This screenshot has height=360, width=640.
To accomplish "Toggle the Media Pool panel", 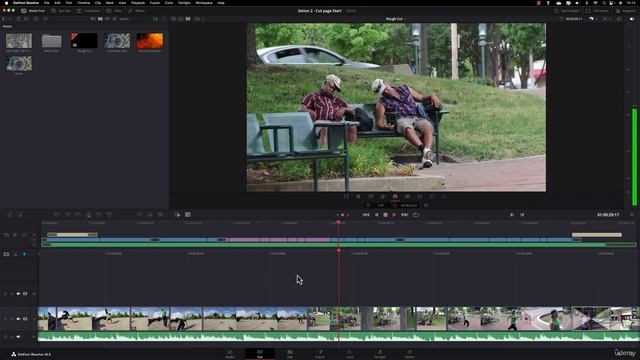I will 33,11.
